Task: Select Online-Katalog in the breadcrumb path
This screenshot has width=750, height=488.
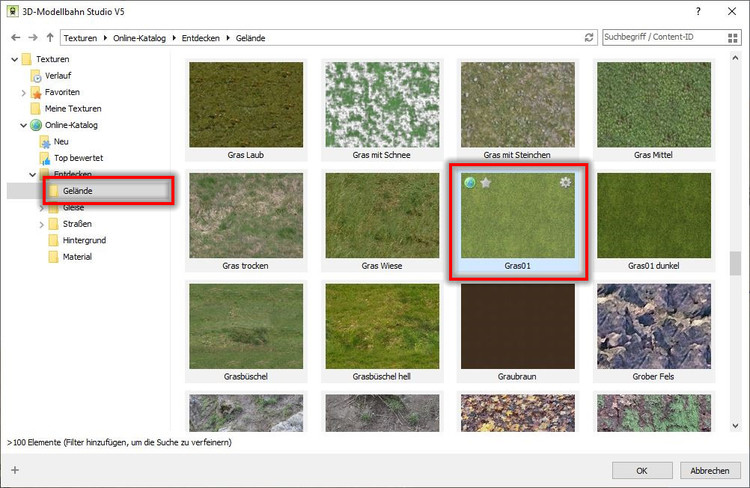Action: 139,37
